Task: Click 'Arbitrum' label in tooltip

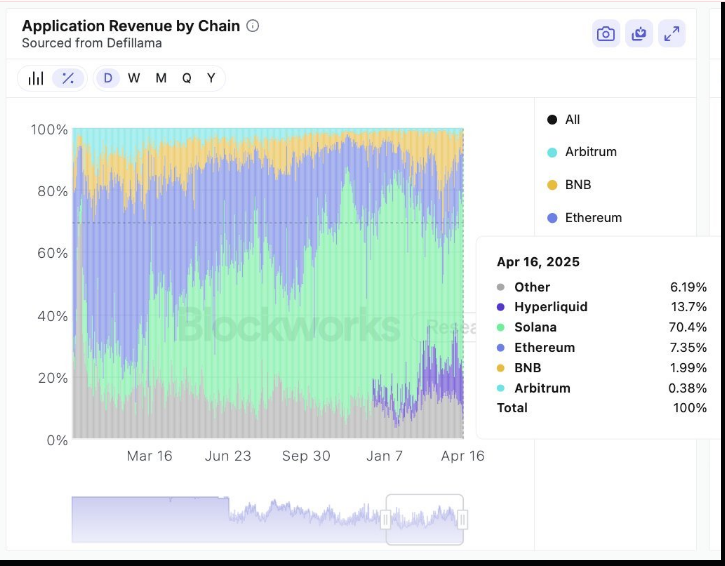Action: tap(542, 388)
